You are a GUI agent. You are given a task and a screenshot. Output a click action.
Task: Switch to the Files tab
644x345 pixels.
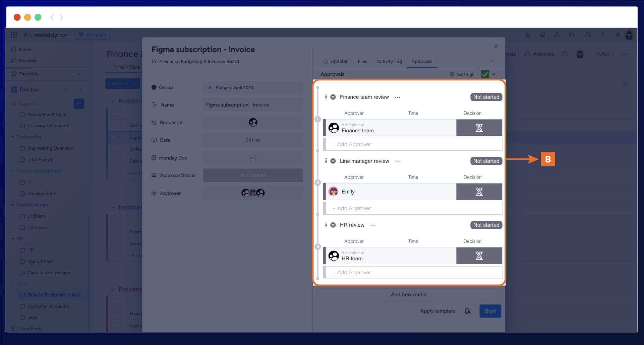coord(362,62)
